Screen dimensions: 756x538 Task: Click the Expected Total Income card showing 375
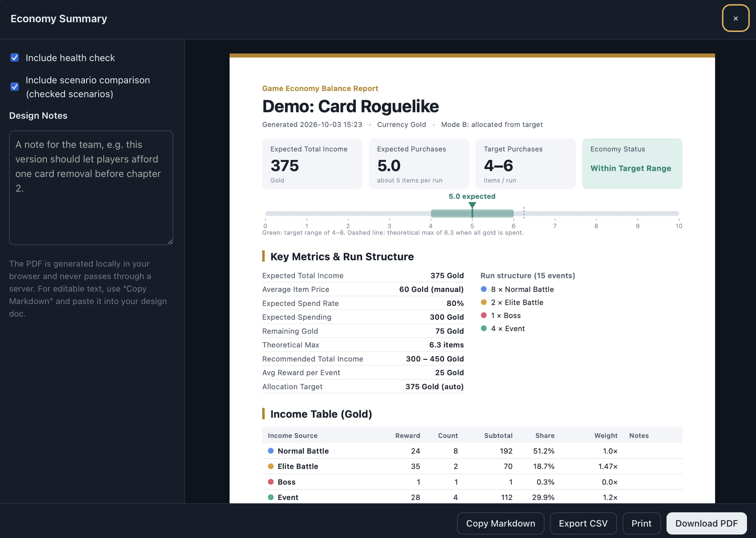coord(312,164)
